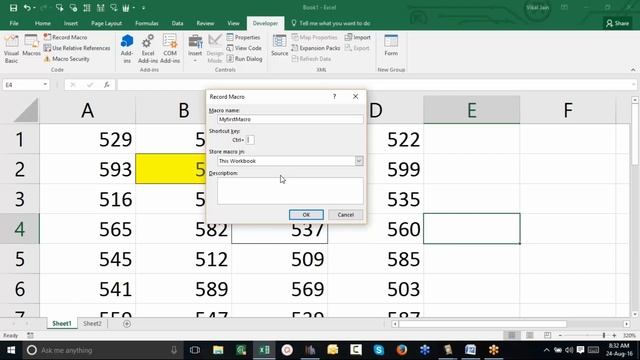Image resolution: width=640 pixels, height=360 pixels.
Task: Open the XML Source pane
Action: coord(280,46)
